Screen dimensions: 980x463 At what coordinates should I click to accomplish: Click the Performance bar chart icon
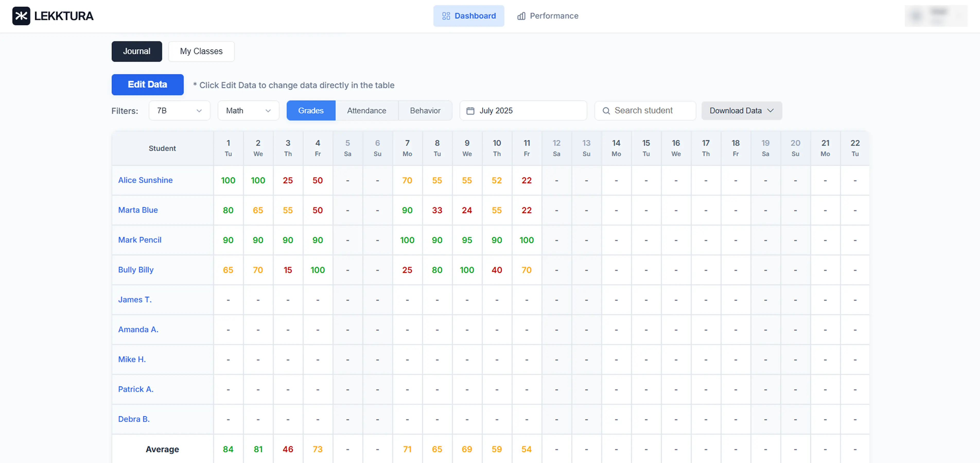click(x=521, y=16)
